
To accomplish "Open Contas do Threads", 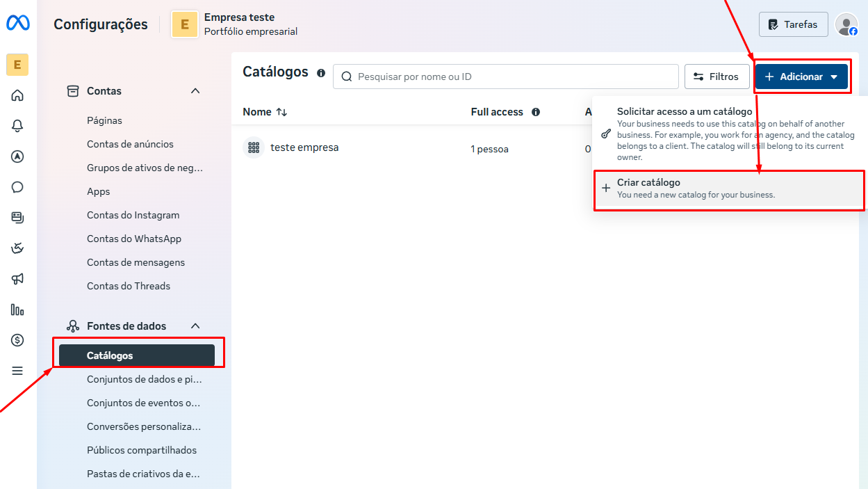I will [129, 286].
